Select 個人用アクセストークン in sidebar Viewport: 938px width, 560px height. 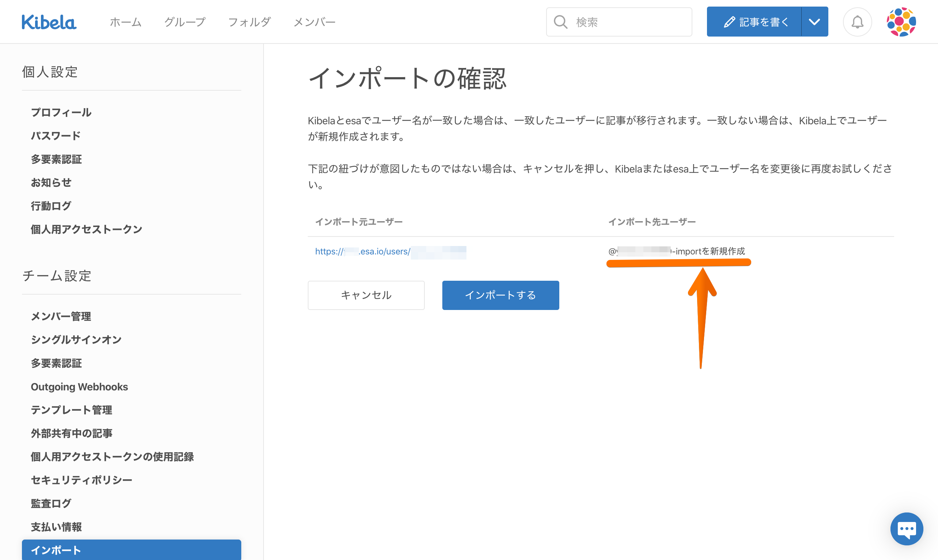(x=86, y=229)
